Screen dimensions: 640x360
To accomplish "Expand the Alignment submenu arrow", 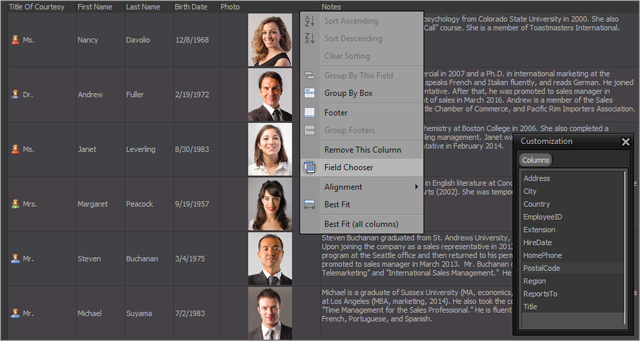I will pyautogui.click(x=416, y=187).
